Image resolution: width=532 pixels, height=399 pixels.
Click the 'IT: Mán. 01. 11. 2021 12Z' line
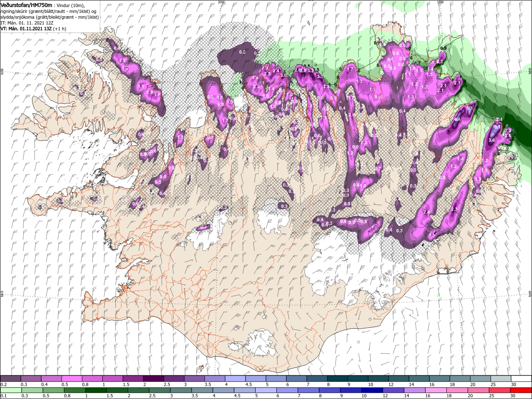pyautogui.click(x=28, y=23)
